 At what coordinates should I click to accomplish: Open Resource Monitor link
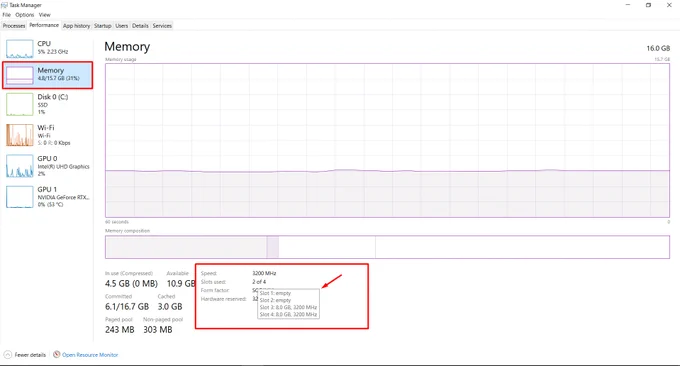pos(90,355)
